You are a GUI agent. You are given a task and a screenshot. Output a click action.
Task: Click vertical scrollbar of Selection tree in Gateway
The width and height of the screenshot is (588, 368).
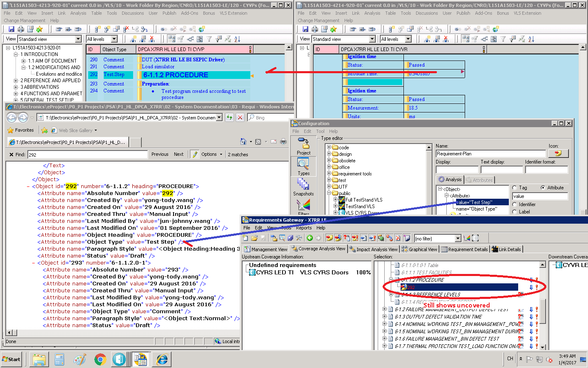[543, 305]
